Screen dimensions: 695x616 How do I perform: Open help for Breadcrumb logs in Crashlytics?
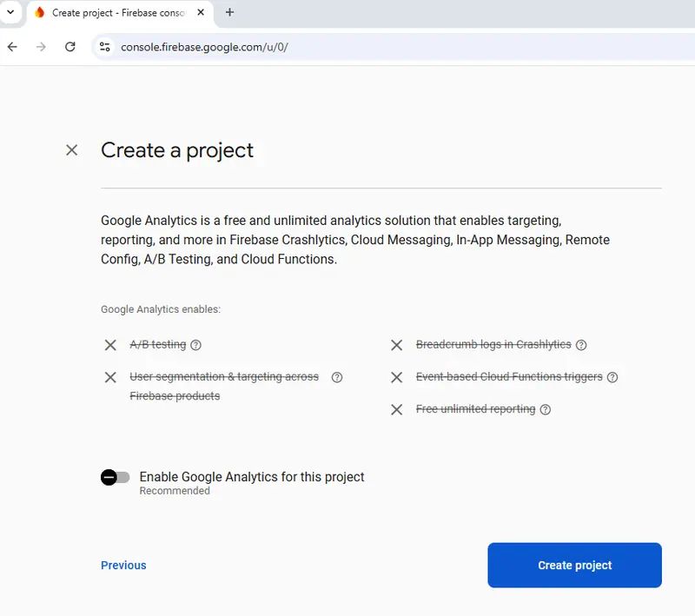pyautogui.click(x=581, y=345)
